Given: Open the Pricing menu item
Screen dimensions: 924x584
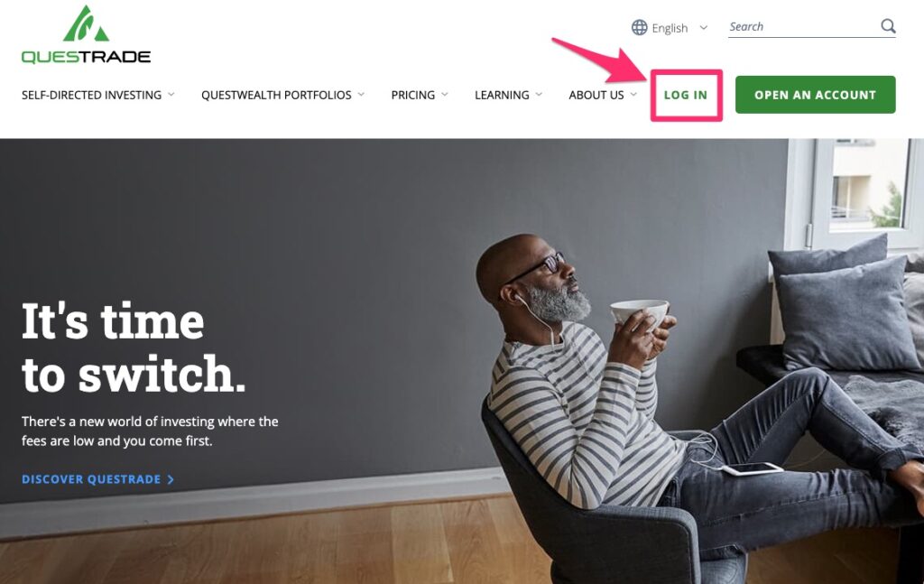Looking at the screenshot, I should tap(413, 95).
